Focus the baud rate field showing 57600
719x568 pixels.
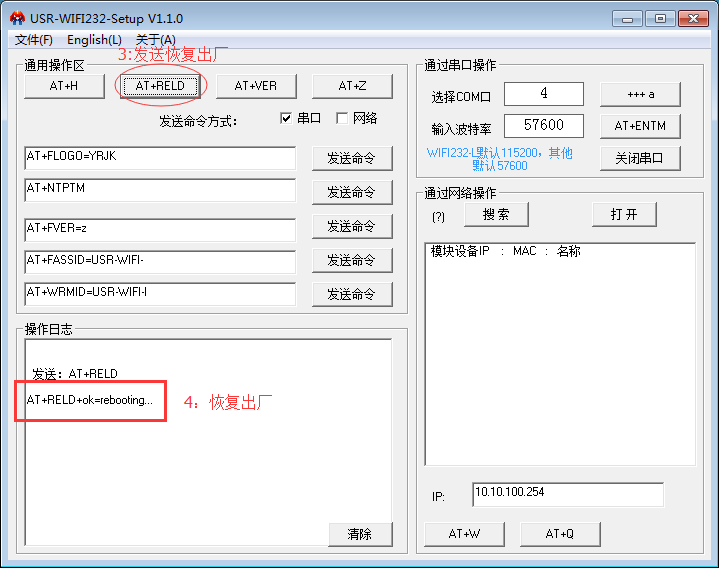tap(543, 125)
